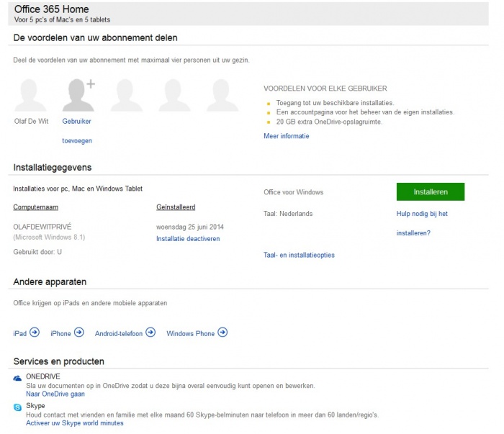This screenshot has height=434, width=504.
Task: Click the Skype service title
Action: coord(35,406)
